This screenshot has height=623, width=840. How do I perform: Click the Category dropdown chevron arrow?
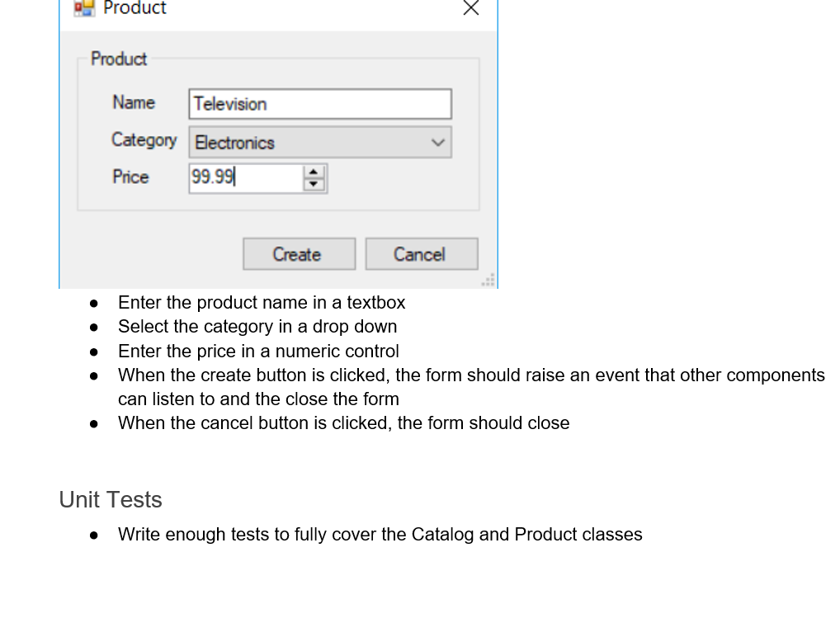(x=437, y=143)
